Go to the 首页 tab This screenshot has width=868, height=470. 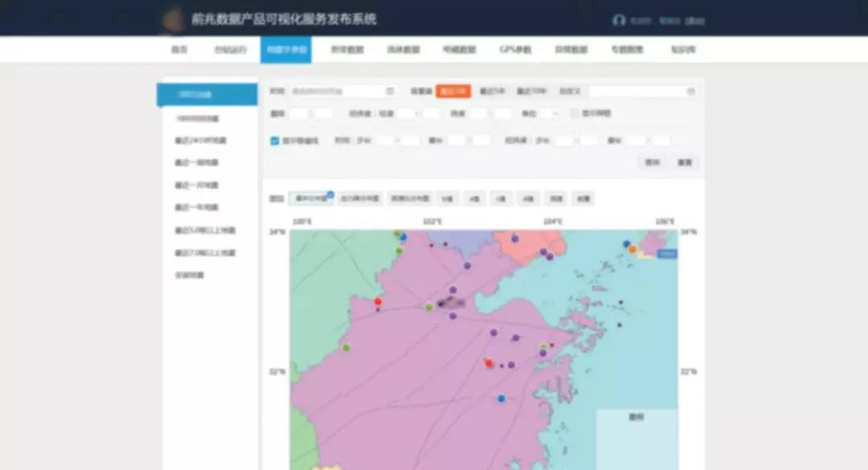[179, 50]
